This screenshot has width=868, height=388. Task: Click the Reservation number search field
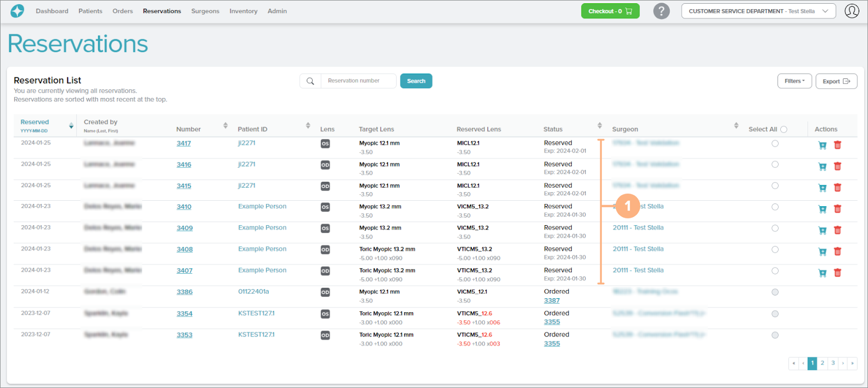click(358, 81)
